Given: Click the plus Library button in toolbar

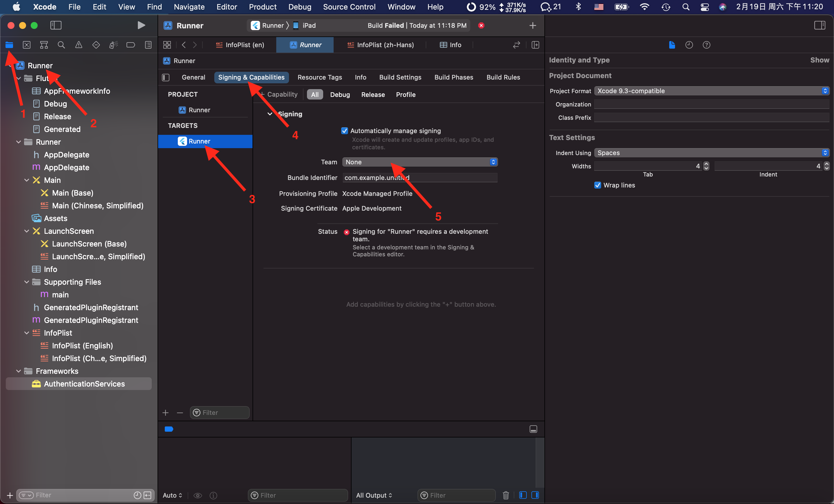Looking at the screenshot, I should (x=533, y=25).
